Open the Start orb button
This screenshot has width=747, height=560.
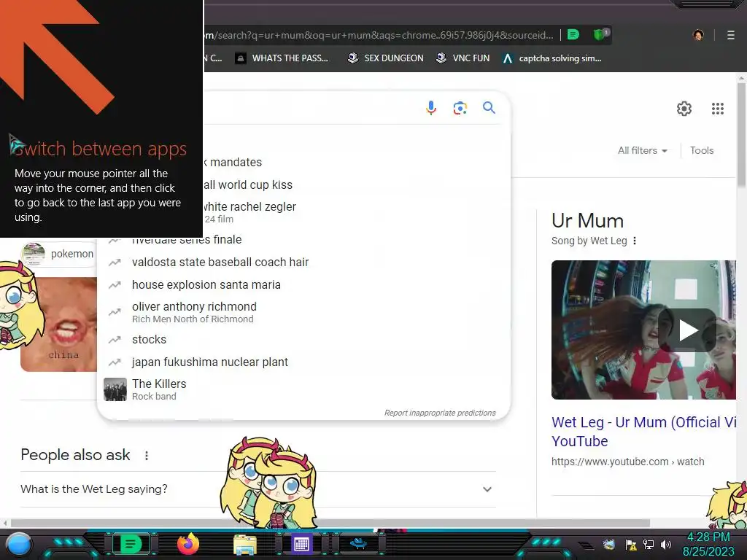coord(19,544)
